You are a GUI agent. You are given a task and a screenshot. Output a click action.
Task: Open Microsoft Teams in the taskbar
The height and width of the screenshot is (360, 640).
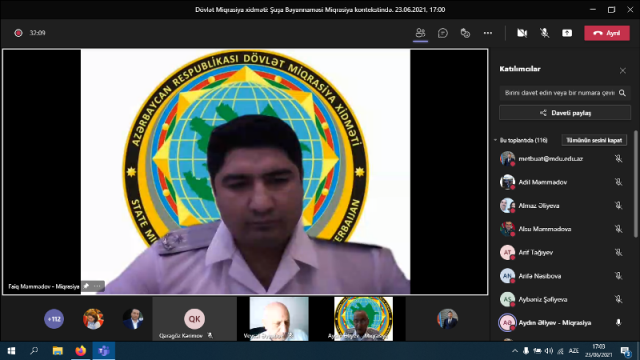pyautogui.click(x=104, y=351)
